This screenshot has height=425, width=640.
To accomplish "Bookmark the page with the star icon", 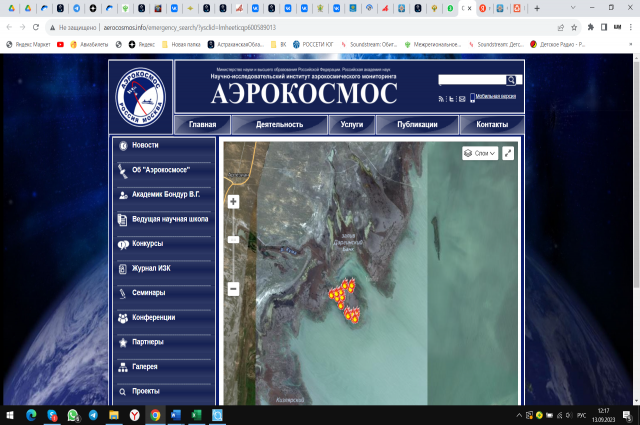I will [x=574, y=27].
